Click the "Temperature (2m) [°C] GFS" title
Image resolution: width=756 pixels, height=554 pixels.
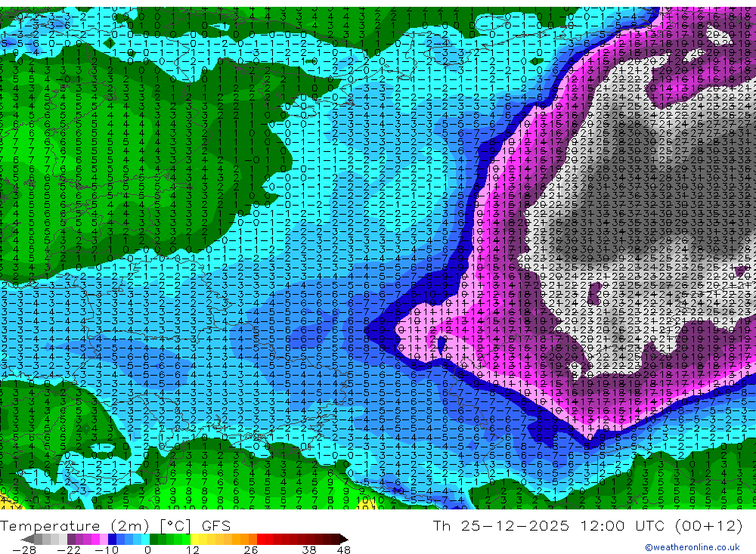click(115, 525)
